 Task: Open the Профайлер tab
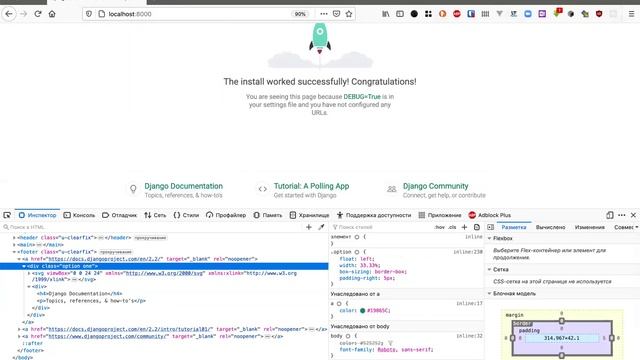226,215
